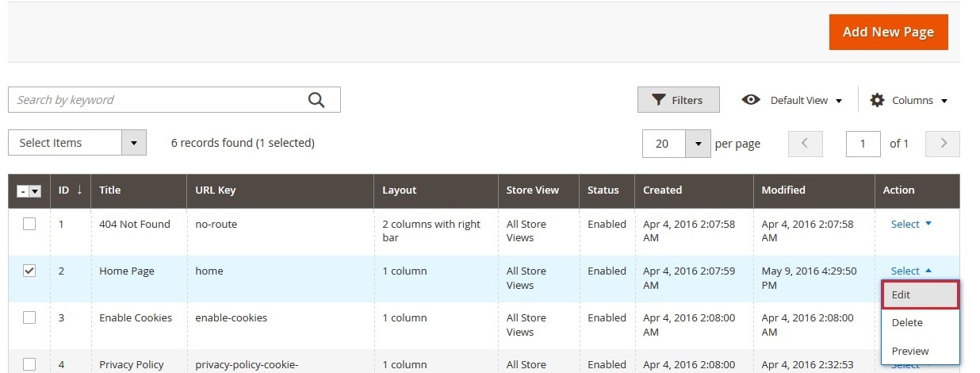The width and height of the screenshot is (980, 373).
Task: Click the current page number field
Action: tap(863, 144)
